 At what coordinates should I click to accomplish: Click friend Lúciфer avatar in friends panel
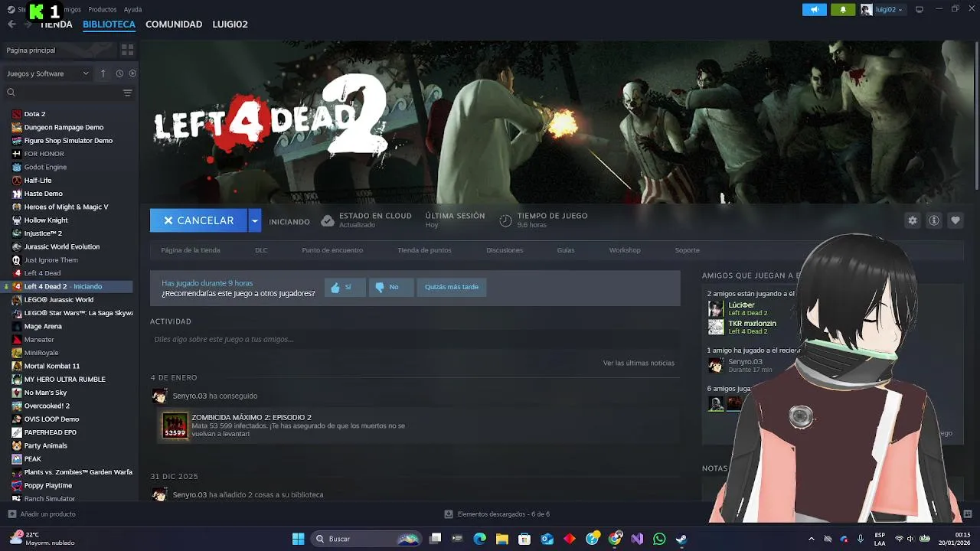716,308
